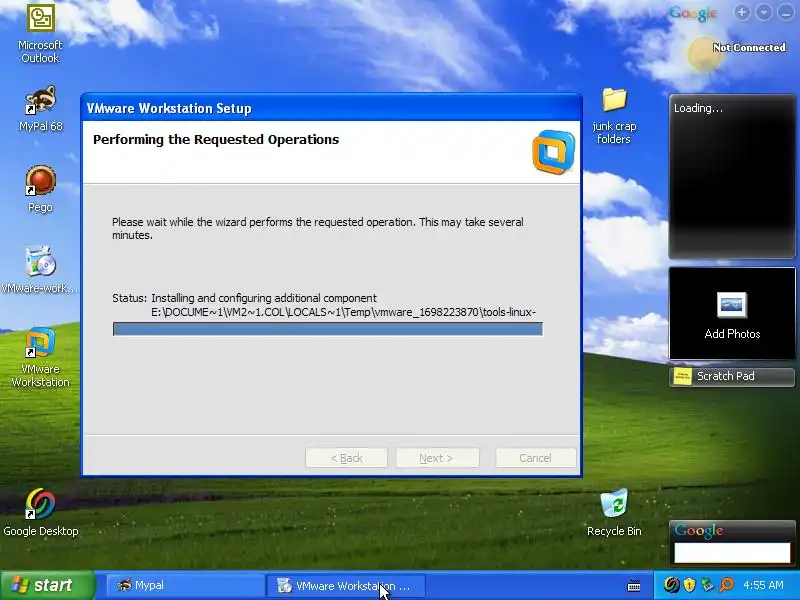Click the VMware Workstation Setup title bar
This screenshot has height=600, width=800.
(331, 108)
